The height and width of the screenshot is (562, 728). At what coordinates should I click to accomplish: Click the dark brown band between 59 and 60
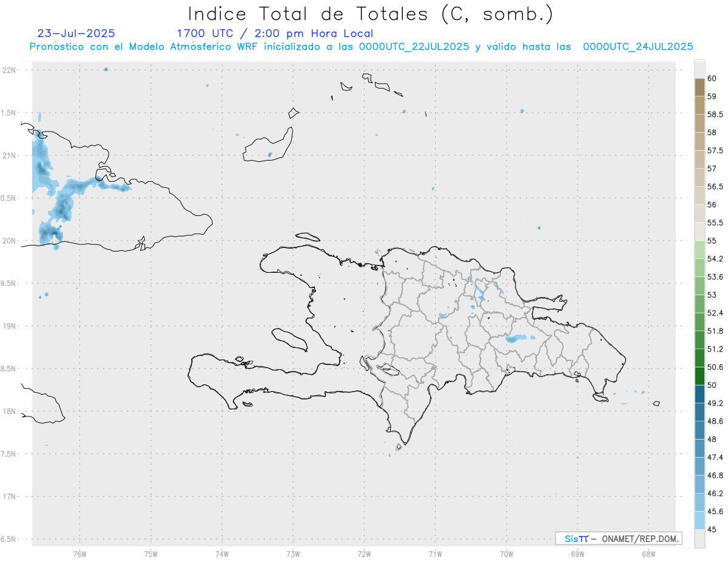click(699, 87)
